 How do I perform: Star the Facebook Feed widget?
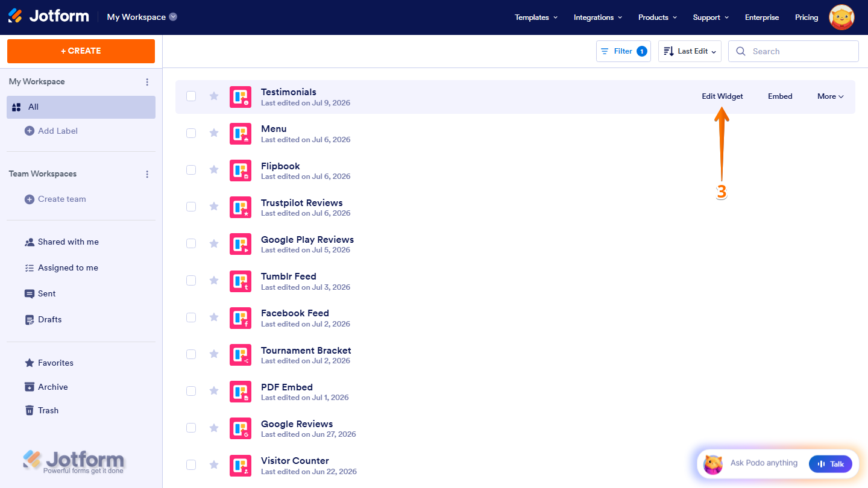214,317
